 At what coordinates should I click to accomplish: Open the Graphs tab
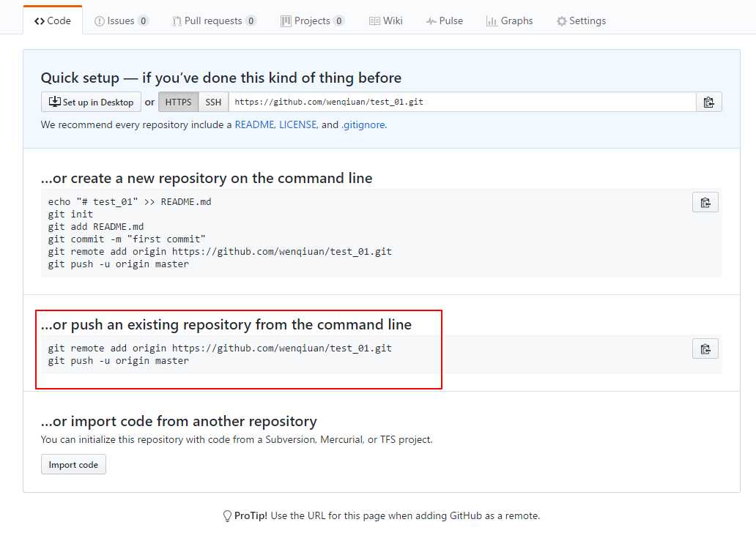pos(510,21)
